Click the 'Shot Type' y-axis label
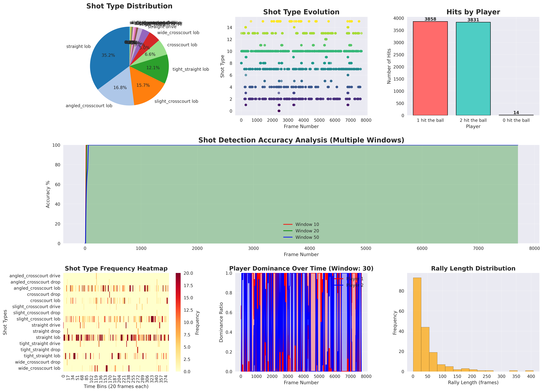 pos(222,66)
